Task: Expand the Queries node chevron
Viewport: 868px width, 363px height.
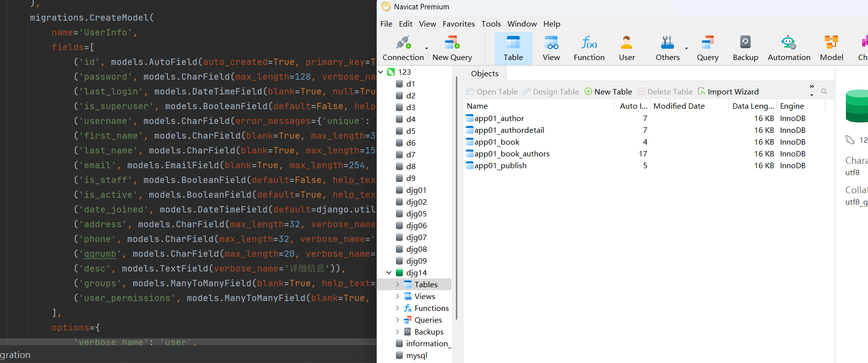Action: tap(397, 320)
